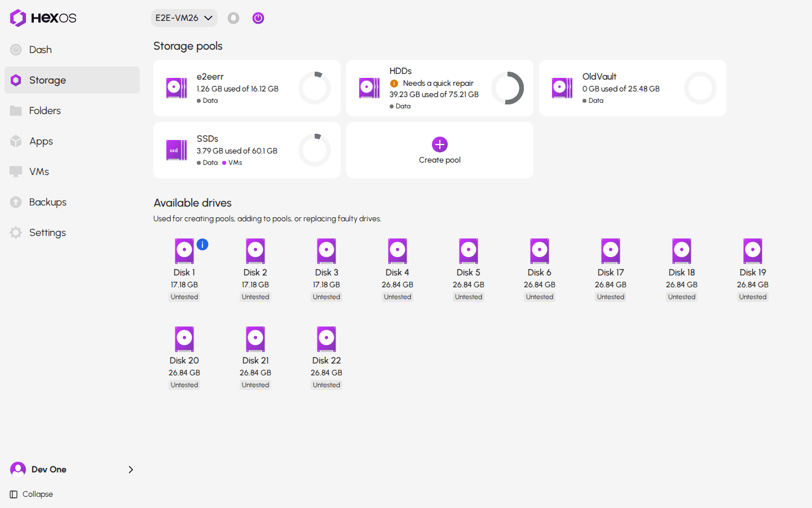Image resolution: width=812 pixels, height=508 pixels.
Task: Select the Disk 19 drive icon
Action: [x=753, y=251]
